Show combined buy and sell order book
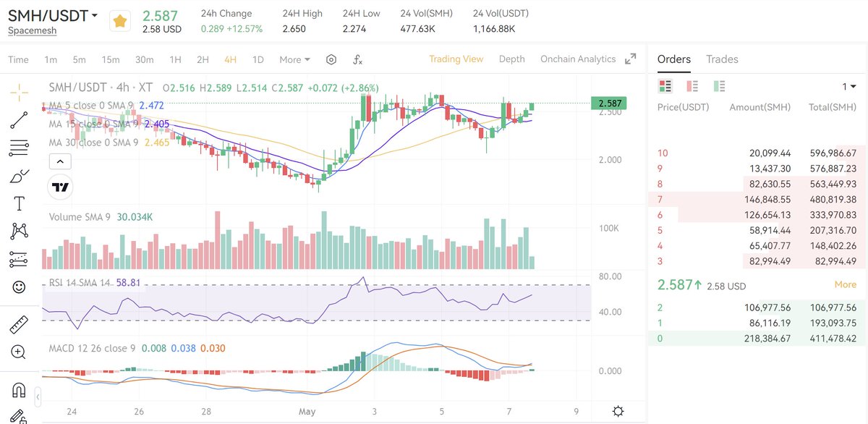868x424 pixels. (665, 86)
